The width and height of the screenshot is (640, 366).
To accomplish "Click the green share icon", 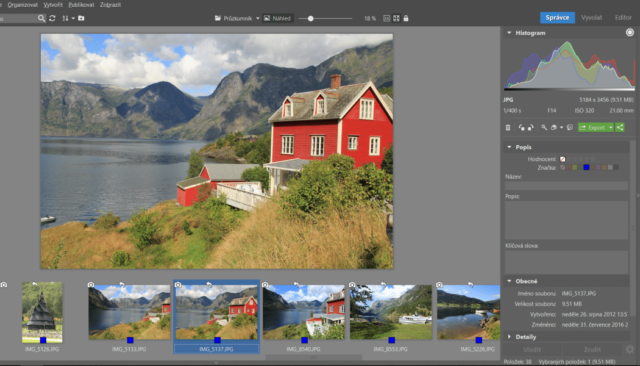I will click(620, 128).
